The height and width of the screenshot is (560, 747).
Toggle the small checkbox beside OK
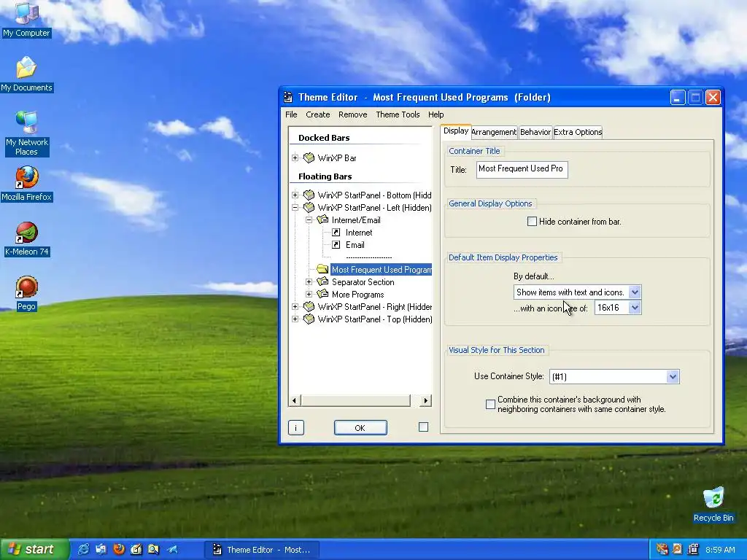coord(423,427)
